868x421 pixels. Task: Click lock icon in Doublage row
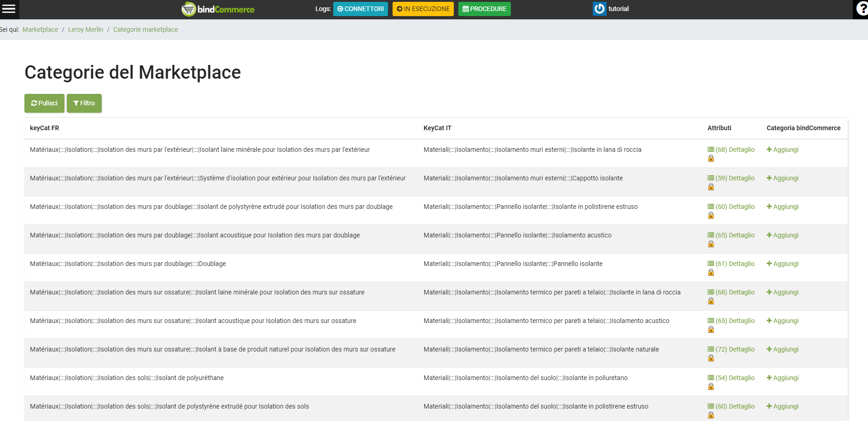click(x=711, y=273)
